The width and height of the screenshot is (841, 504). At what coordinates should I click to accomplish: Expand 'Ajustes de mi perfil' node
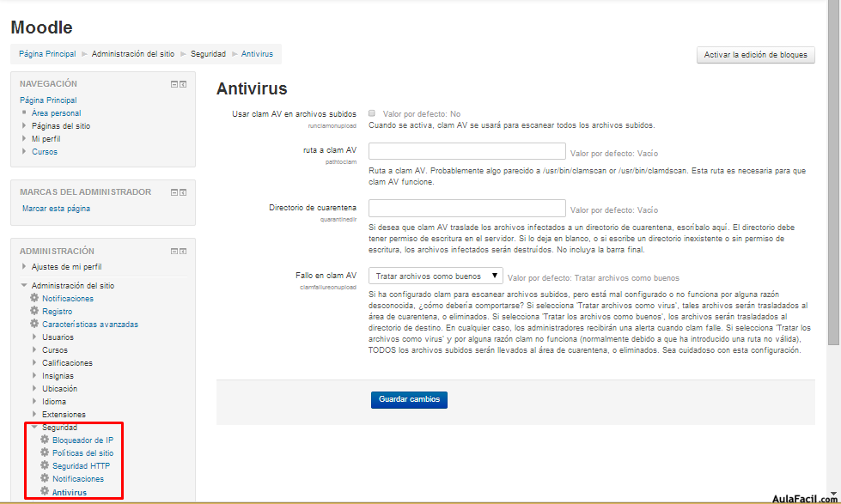23,266
